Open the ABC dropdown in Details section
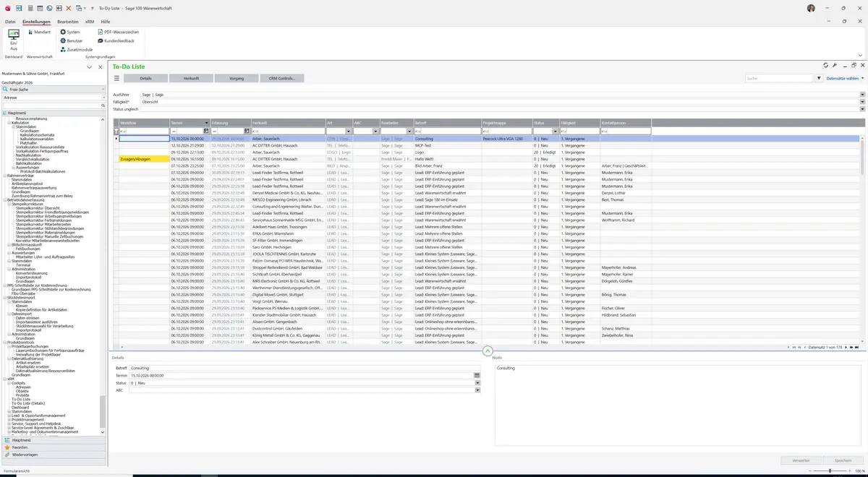The width and height of the screenshot is (868, 477). (x=477, y=390)
